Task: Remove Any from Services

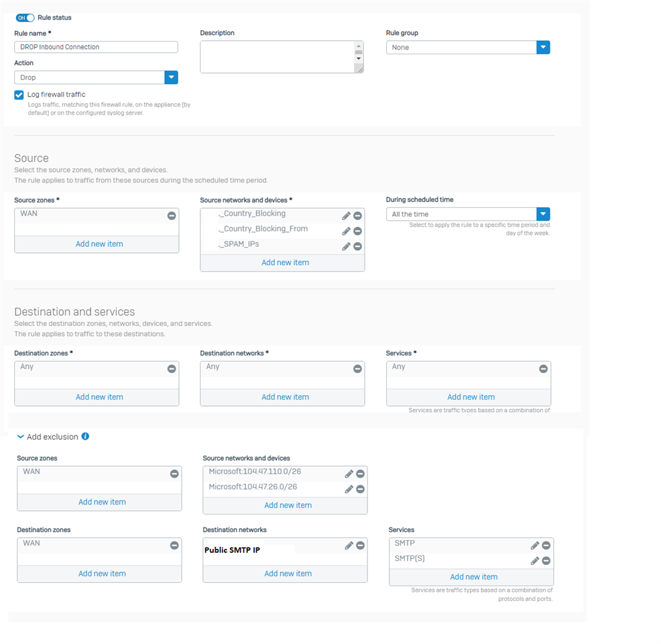Action: pyautogui.click(x=544, y=368)
